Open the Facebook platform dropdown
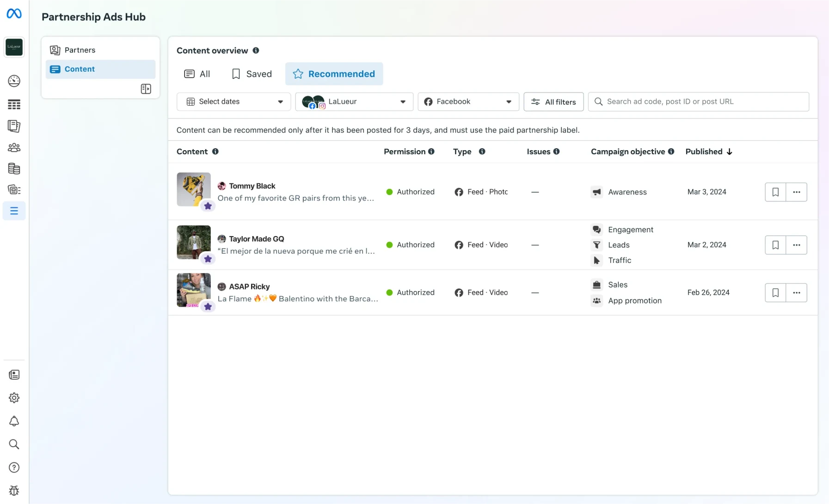 tap(468, 102)
